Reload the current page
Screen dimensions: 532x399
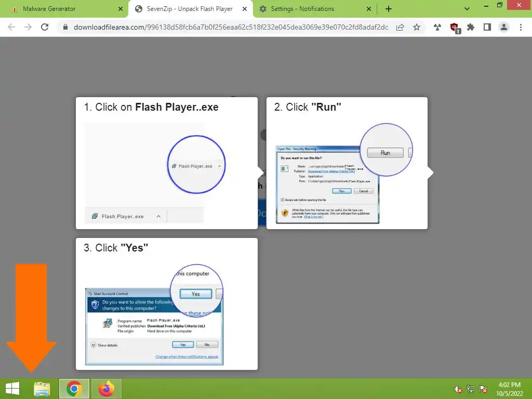tap(45, 27)
